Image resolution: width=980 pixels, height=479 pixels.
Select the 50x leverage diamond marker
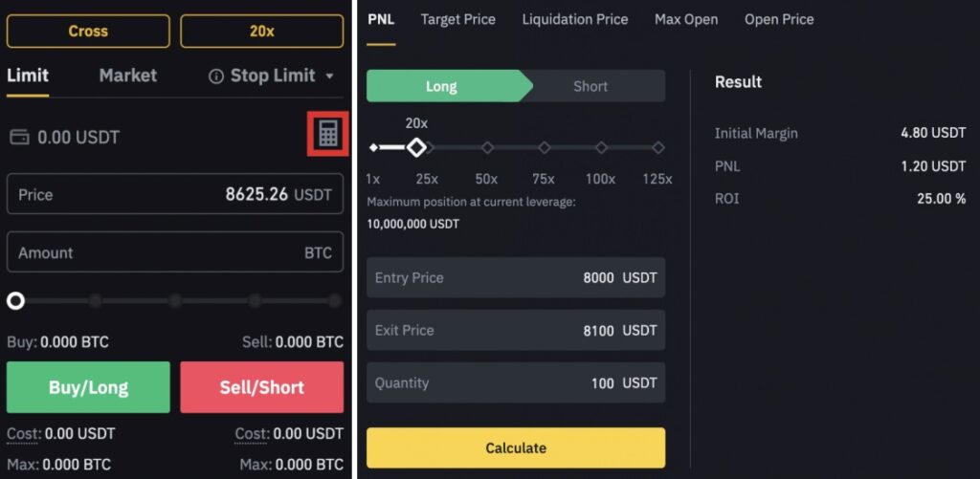(x=487, y=148)
